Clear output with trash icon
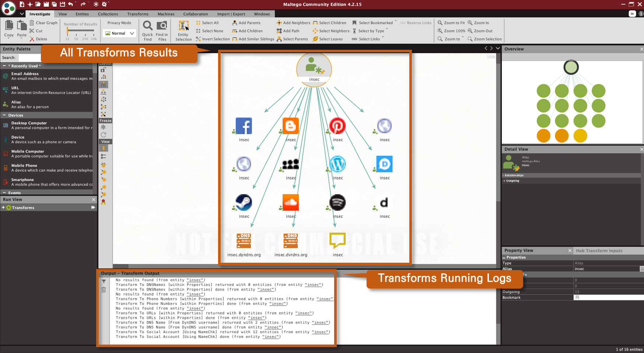This screenshot has height=353, width=644. pos(104,290)
